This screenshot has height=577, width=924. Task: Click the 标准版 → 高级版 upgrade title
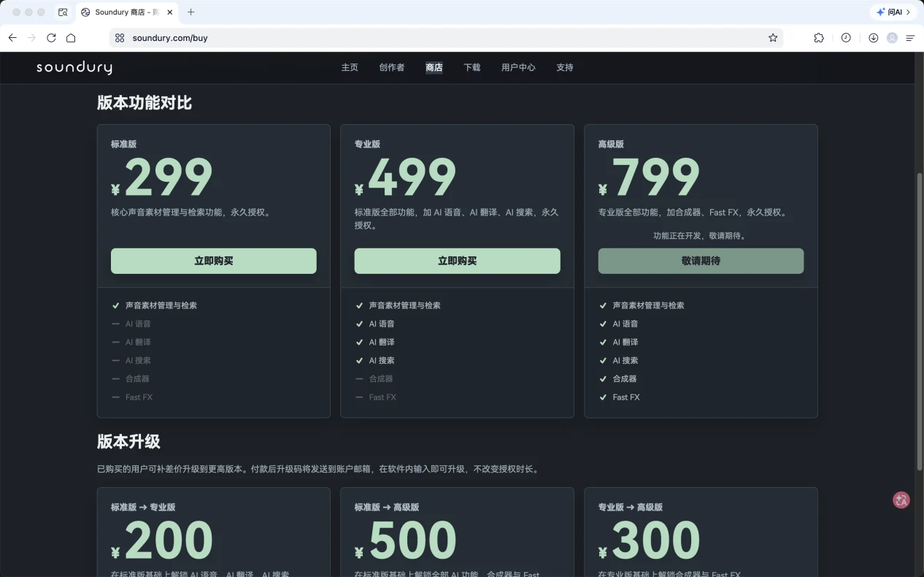387,507
